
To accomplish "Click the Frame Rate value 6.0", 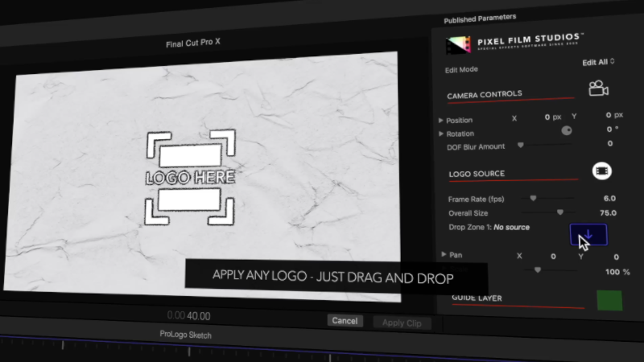I will (x=609, y=198).
